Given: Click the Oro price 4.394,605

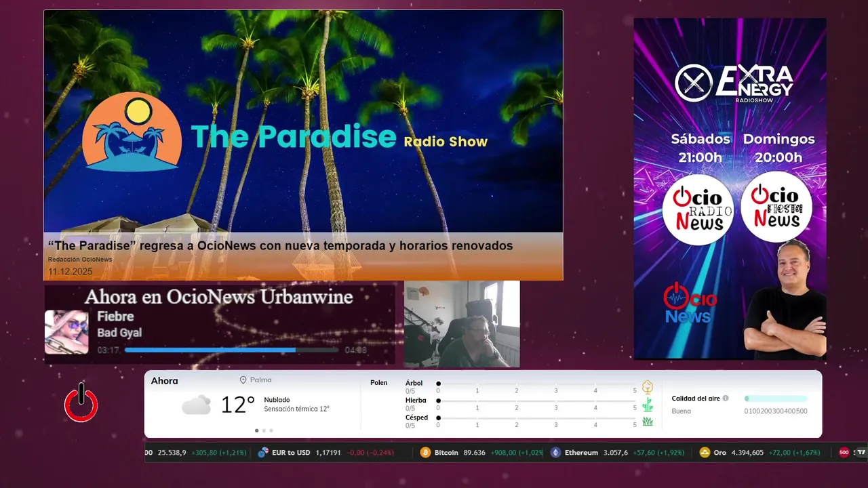Looking at the screenshot, I should 747,453.
